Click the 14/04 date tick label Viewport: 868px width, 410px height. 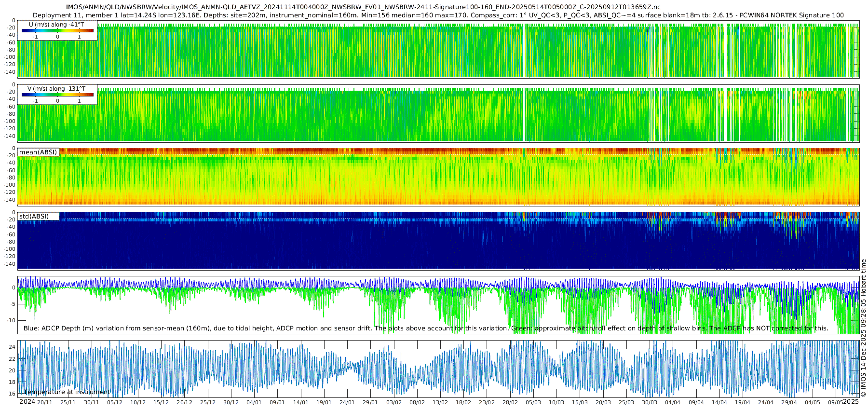click(719, 402)
